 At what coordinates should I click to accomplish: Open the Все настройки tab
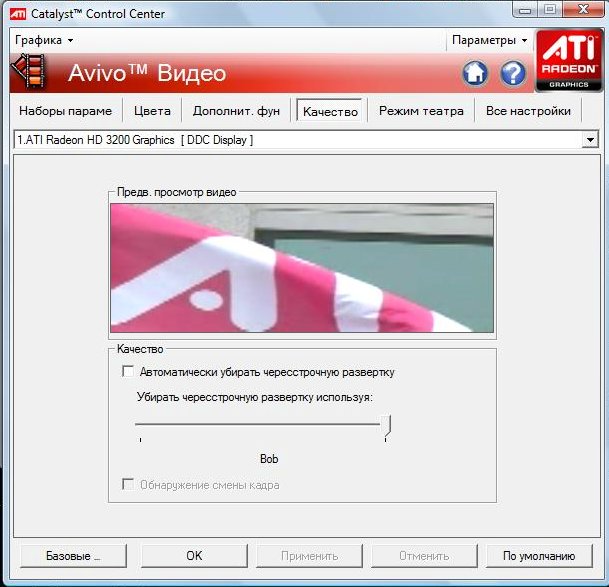tap(528, 111)
